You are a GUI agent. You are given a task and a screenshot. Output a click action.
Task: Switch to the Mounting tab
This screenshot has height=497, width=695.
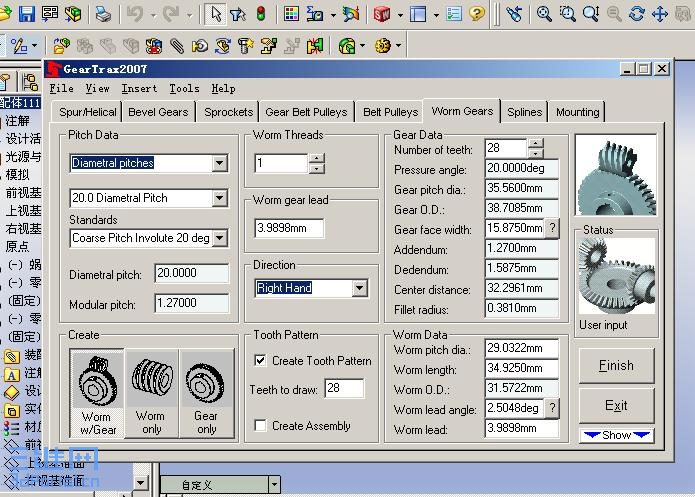578,112
